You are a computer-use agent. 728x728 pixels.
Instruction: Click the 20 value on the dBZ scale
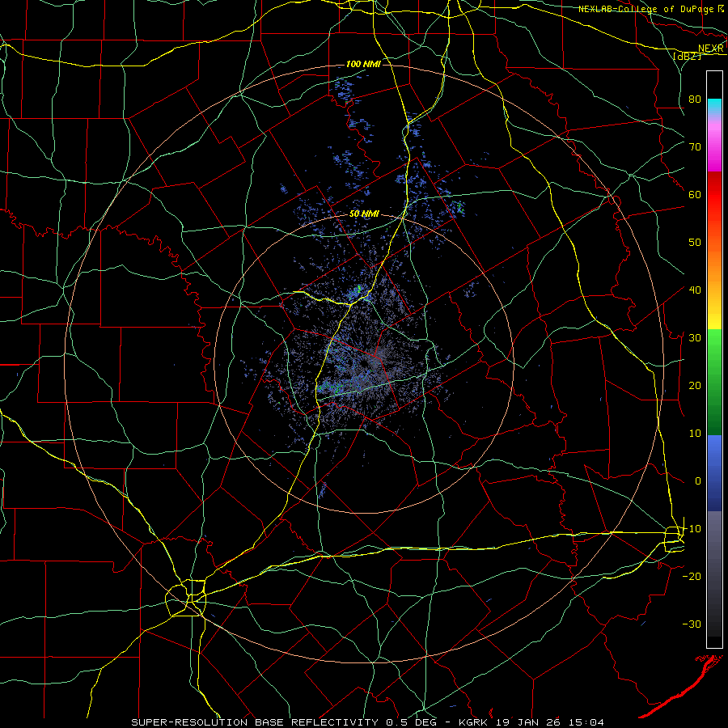(695, 386)
